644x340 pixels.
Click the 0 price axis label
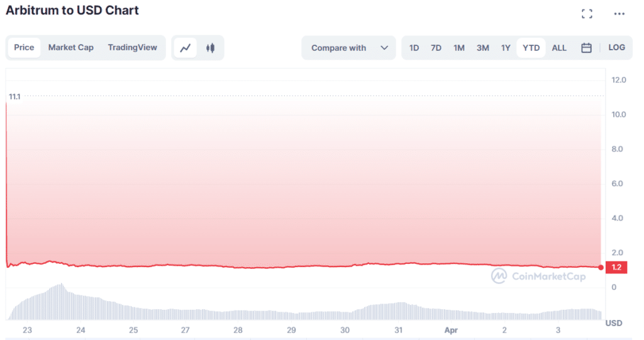click(x=614, y=287)
